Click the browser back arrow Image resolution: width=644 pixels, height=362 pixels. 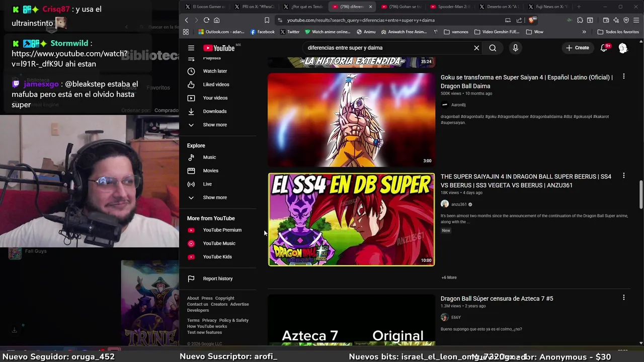(186, 20)
